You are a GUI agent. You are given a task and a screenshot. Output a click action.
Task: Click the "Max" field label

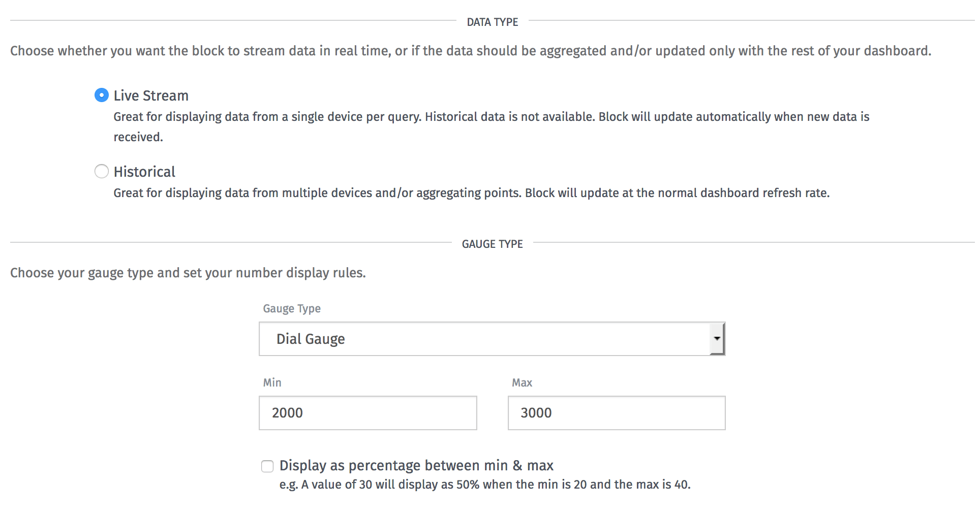point(522,382)
